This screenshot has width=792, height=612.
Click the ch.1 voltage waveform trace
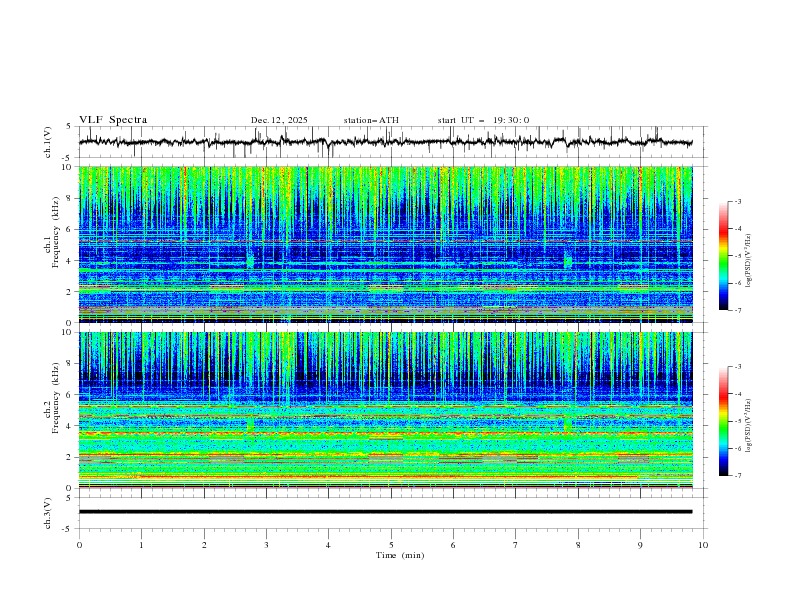(x=385, y=142)
